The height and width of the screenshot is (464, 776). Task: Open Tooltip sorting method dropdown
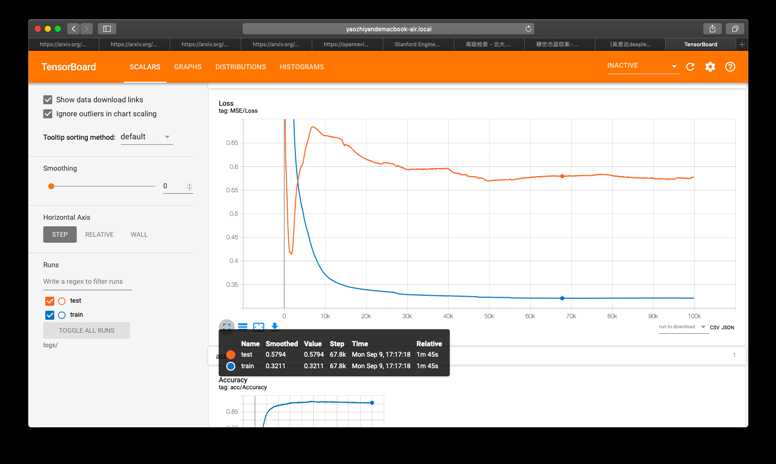tap(146, 137)
